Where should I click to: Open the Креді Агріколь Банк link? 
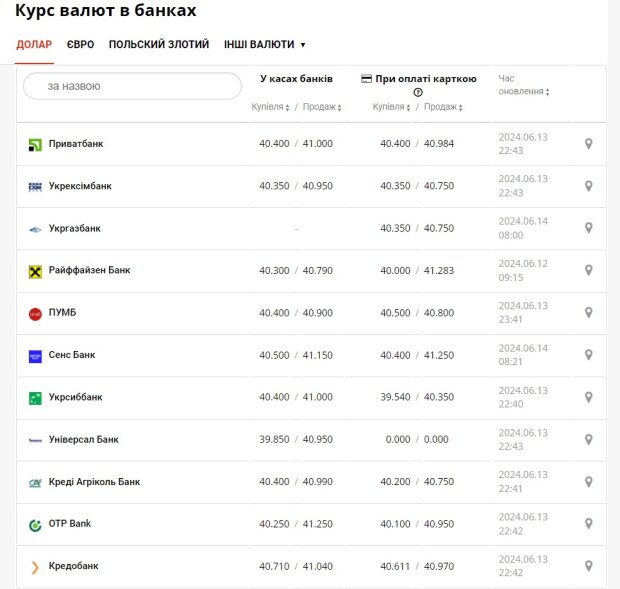[x=94, y=482]
